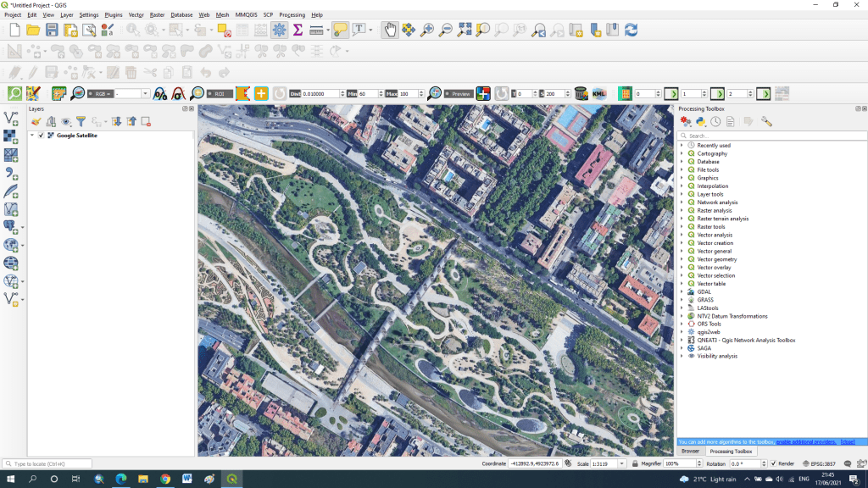Screen dimensions: 868x488
Task: Click the Save project icon
Action: [52, 28]
